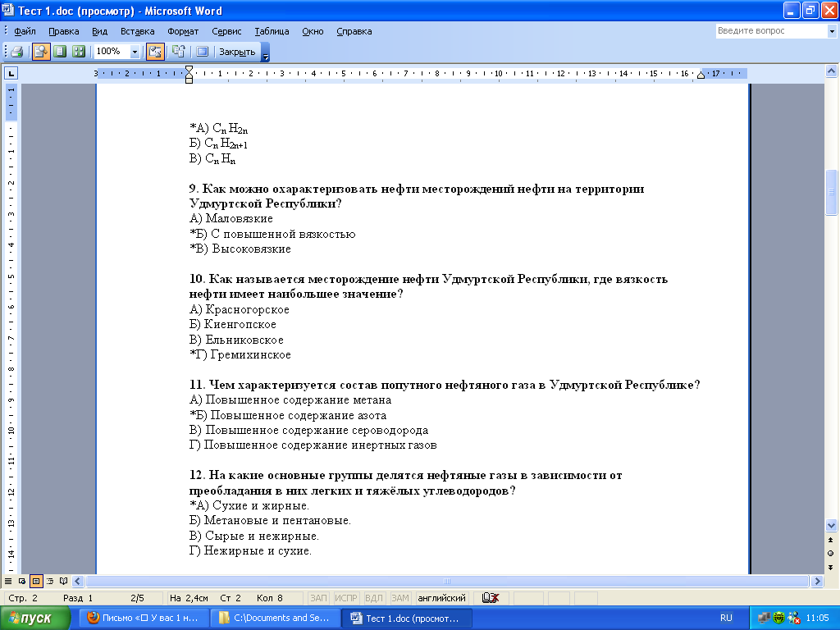Open the help question dropdown arrow
Screen dimensions: 840x630
pyautogui.click(x=832, y=31)
